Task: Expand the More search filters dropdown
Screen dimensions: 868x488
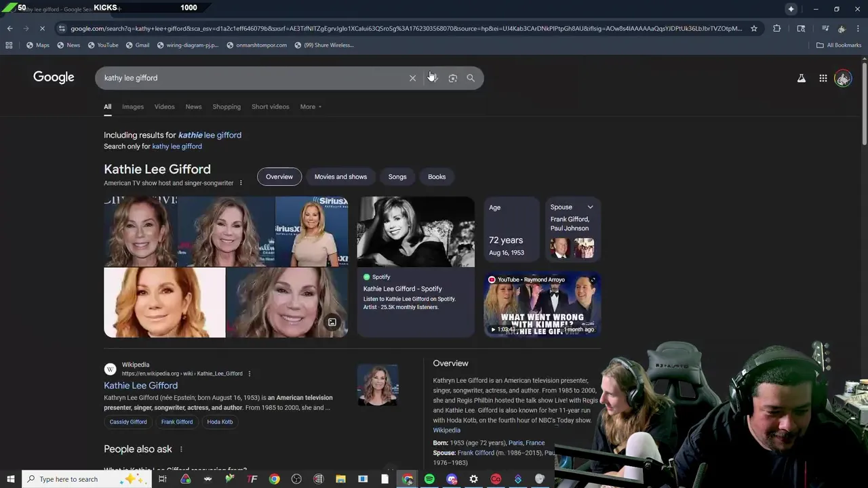Action: 311,106
